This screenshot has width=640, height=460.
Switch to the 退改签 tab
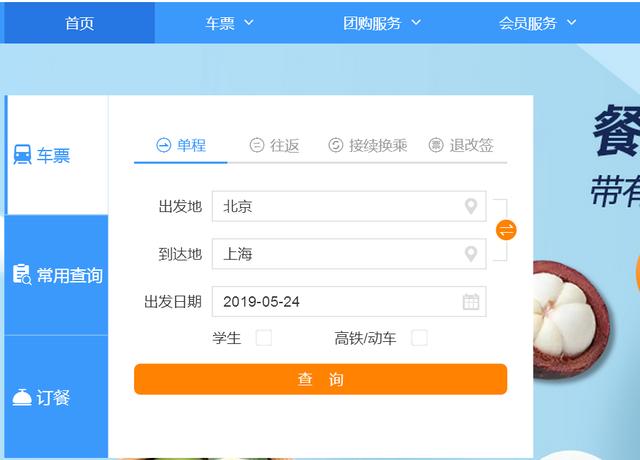461,146
